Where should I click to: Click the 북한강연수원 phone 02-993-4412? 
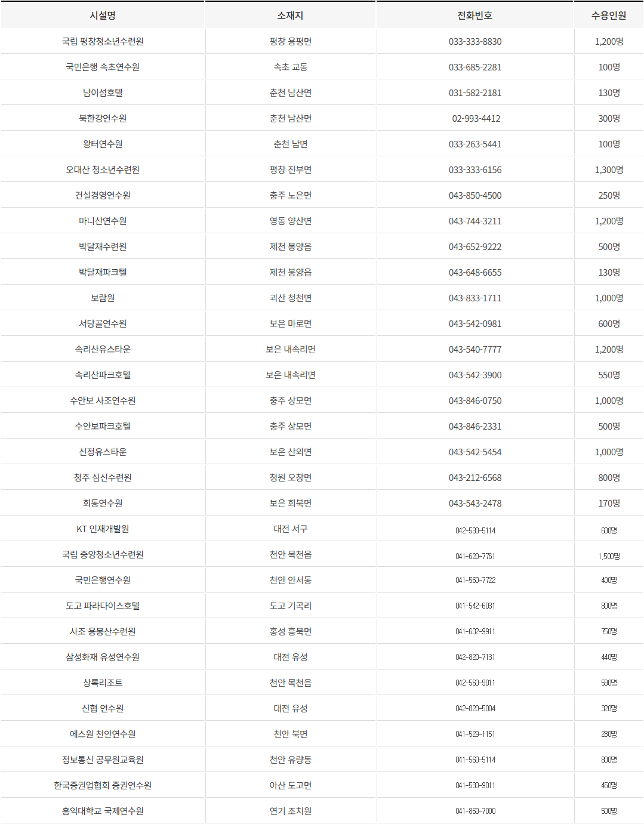476,118
